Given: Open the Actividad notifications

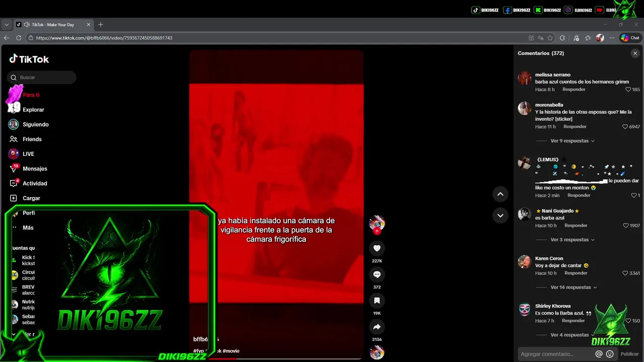Looking at the screenshot, I should 34,184.
